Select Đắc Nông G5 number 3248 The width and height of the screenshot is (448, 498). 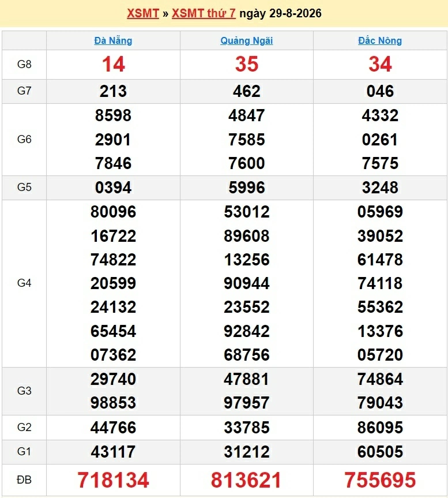click(380, 188)
